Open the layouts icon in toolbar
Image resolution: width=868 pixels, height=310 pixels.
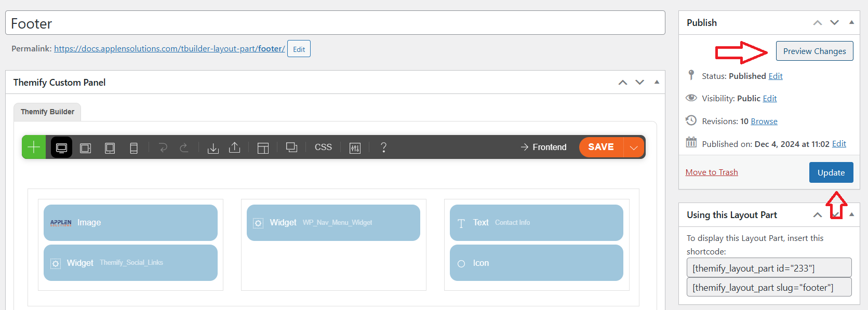(x=263, y=148)
